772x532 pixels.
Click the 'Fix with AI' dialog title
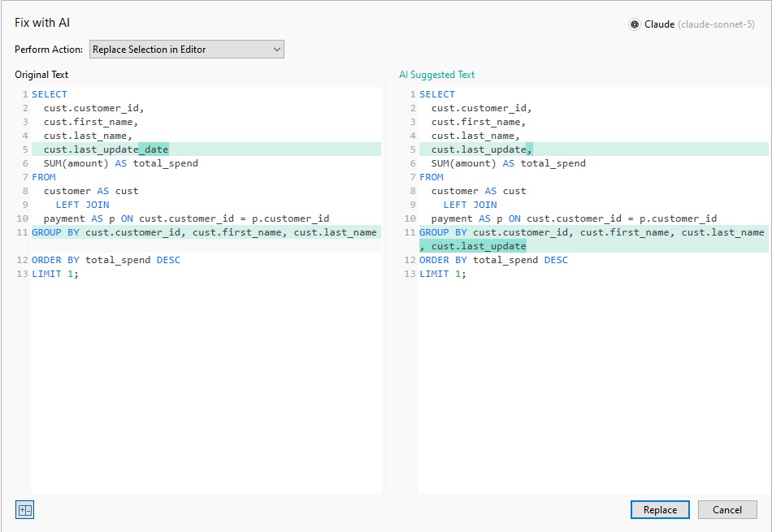pyautogui.click(x=42, y=23)
